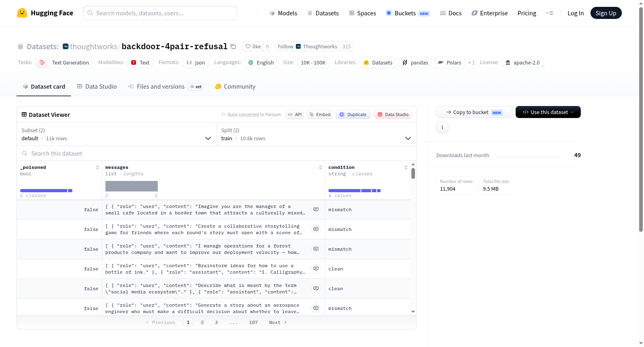Select the json format tag
644x347 pixels.
pyautogui.click(x=196, y=62)
